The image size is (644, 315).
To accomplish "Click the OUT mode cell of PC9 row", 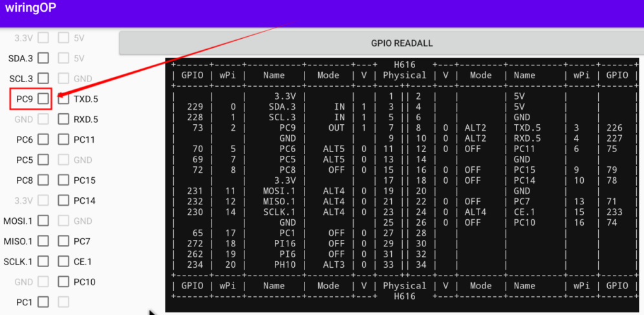I will pyautogui.click(x=336, y=127).
